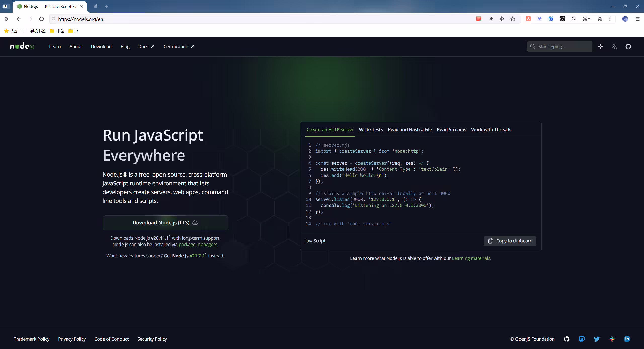644x349 pixels.
Task: Reload the page with the refresh icon
Action: (x=42, y=19)
